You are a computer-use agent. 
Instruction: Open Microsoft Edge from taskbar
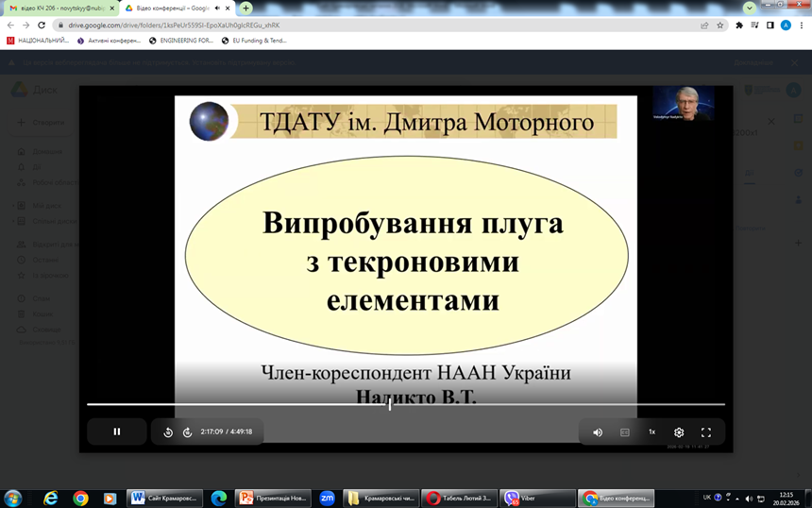tap(219, 499)
